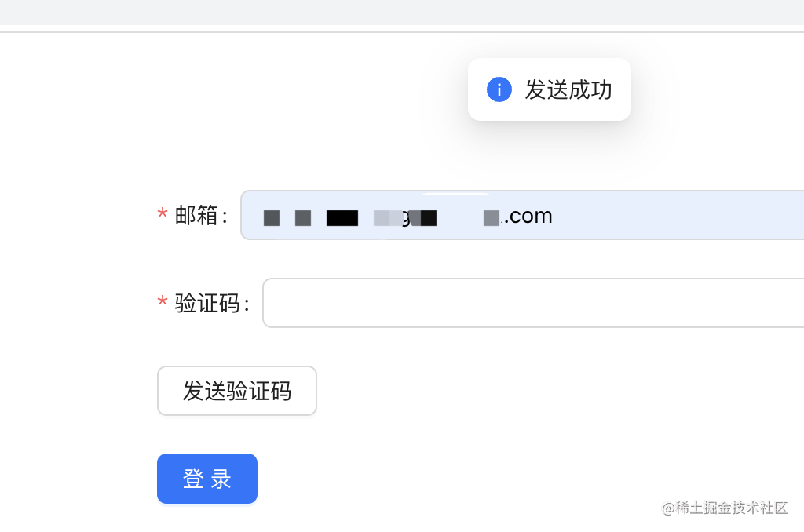The width and height of the screenshot is (804, 532).
Task: Click the light gray redacted block in email
Action: [382, 217]
